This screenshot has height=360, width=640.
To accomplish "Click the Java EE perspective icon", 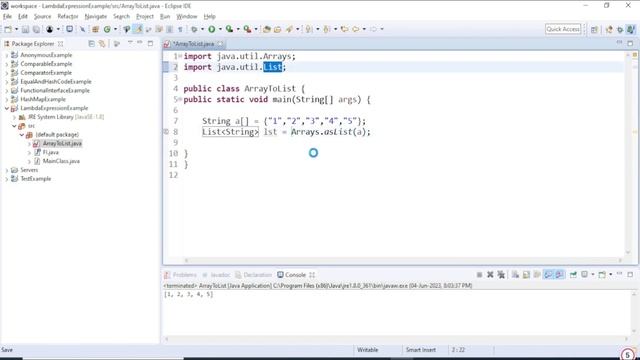I will tap(609, 29).
